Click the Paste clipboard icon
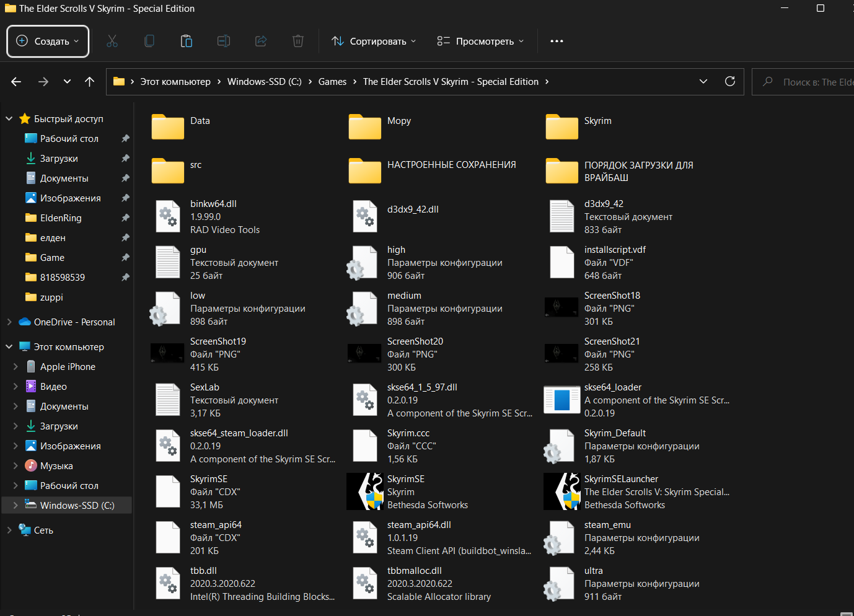Screen dimensions: 854x616 click(187, 42)
